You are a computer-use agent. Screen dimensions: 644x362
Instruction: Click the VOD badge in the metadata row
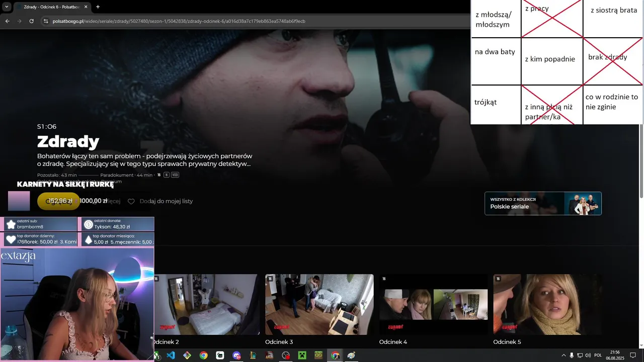(x=175, y=175)
